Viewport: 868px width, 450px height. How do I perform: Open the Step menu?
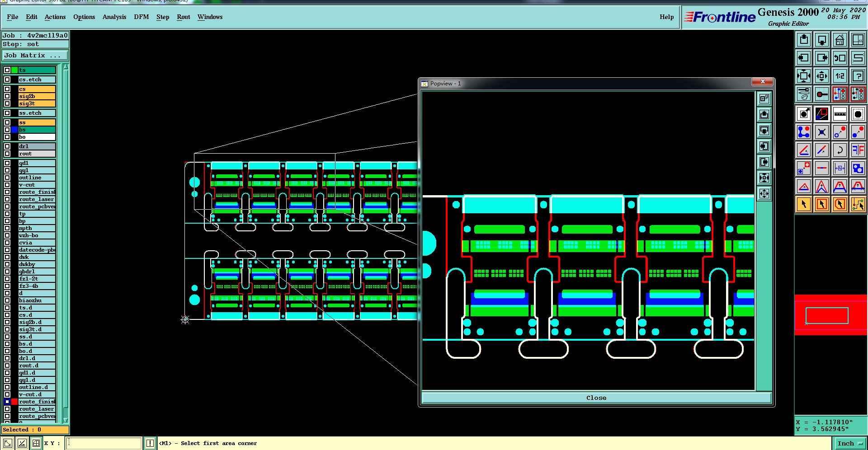click(163, 17)
